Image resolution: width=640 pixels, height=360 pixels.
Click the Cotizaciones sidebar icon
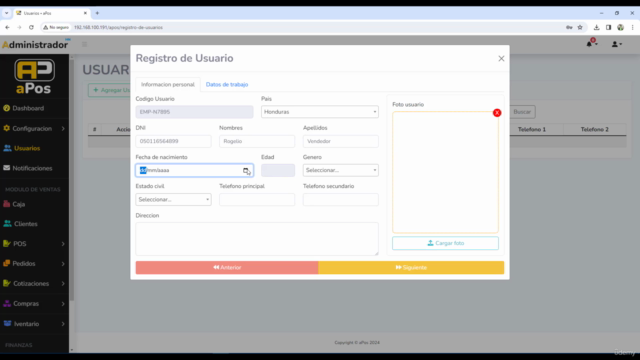(x=7, y=283)
